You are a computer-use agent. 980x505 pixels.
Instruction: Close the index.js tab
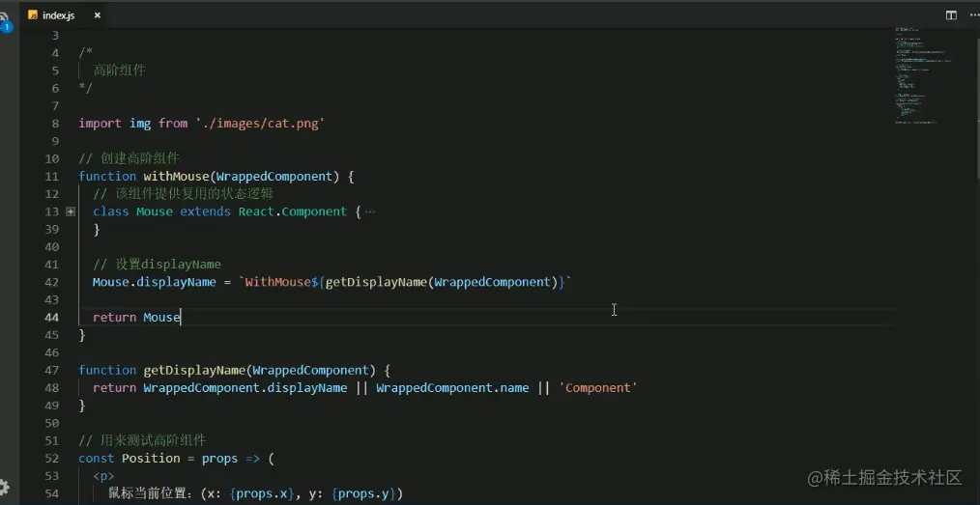click(x=98, y=15)
